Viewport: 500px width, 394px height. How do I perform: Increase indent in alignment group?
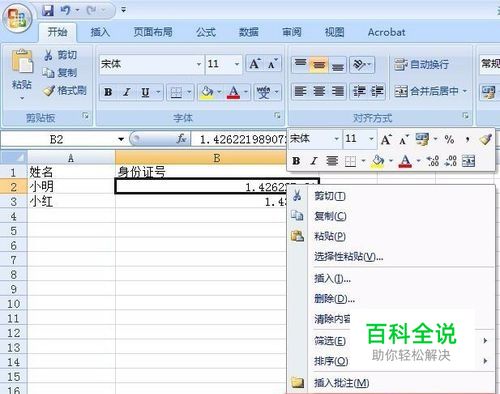377,91
